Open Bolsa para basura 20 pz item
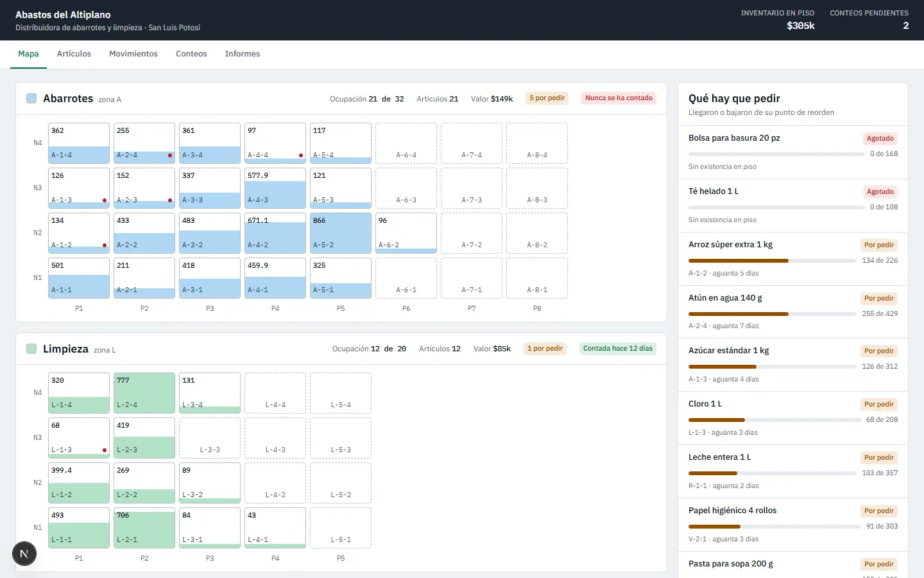The image size is (924, 578). 793,152
